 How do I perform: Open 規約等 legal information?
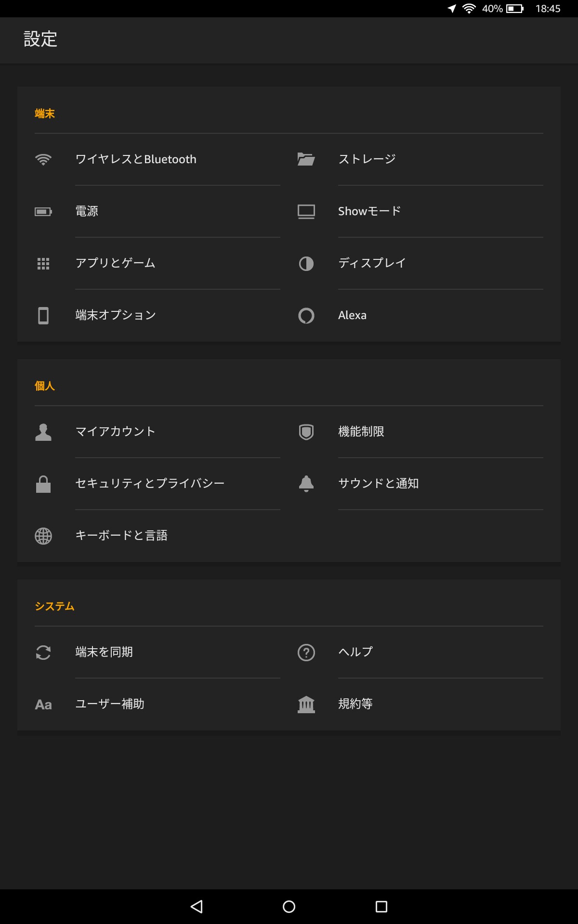(420, 704)
